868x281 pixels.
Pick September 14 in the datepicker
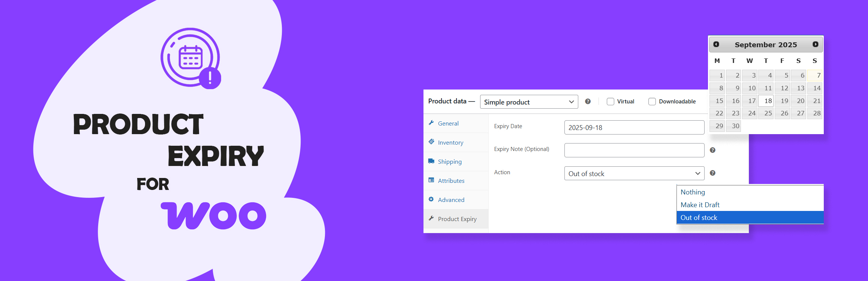(815, 88)
